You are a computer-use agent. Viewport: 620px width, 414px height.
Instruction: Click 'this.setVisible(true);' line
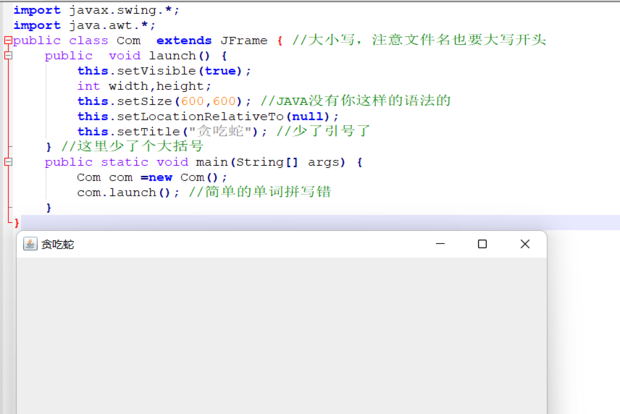click(164, 71)
